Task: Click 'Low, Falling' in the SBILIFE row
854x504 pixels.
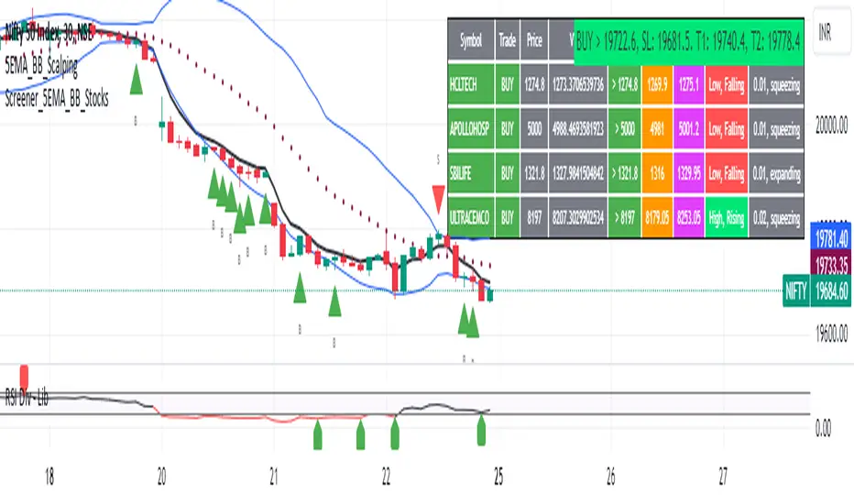Action: click(x=727, y=173)
